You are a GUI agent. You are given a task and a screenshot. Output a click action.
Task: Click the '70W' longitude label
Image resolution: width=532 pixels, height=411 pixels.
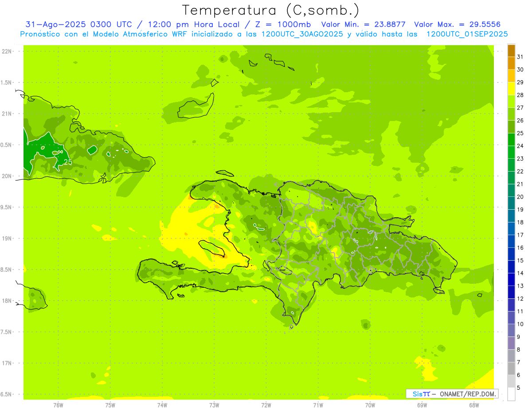[x=370, y=405]
